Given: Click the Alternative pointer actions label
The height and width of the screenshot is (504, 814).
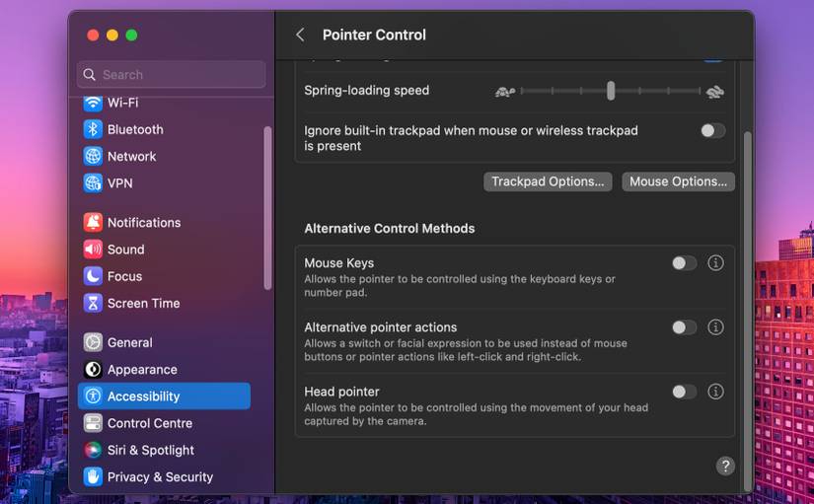Looking at the screenshot, I should pyautogui.click(x=381, y=327).
